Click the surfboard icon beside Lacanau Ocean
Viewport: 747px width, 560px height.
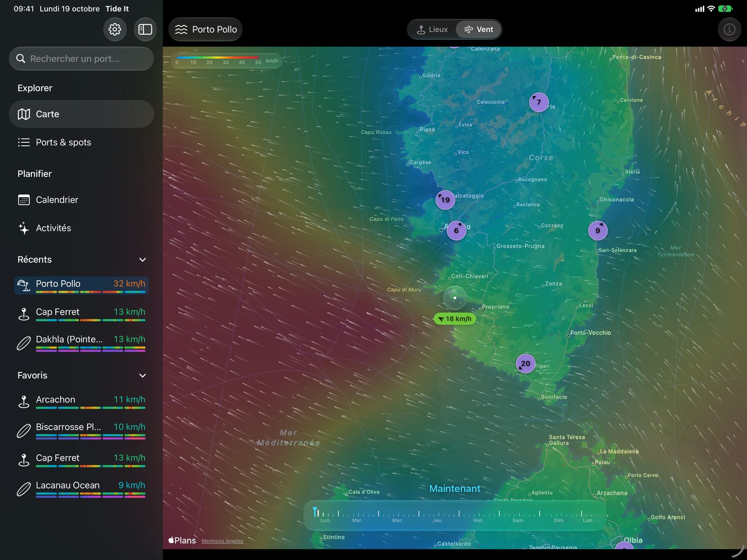(24, 489)
